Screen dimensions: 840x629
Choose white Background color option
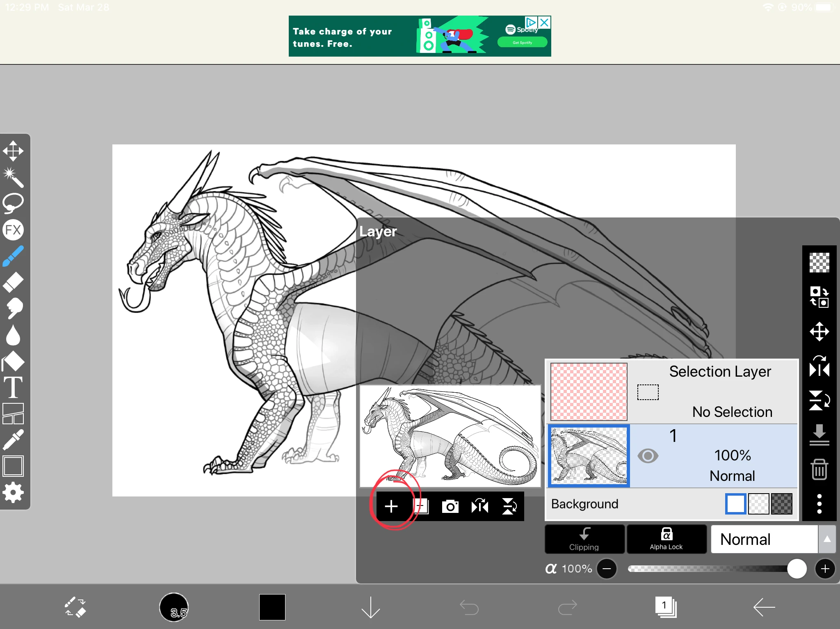[735, 504]
